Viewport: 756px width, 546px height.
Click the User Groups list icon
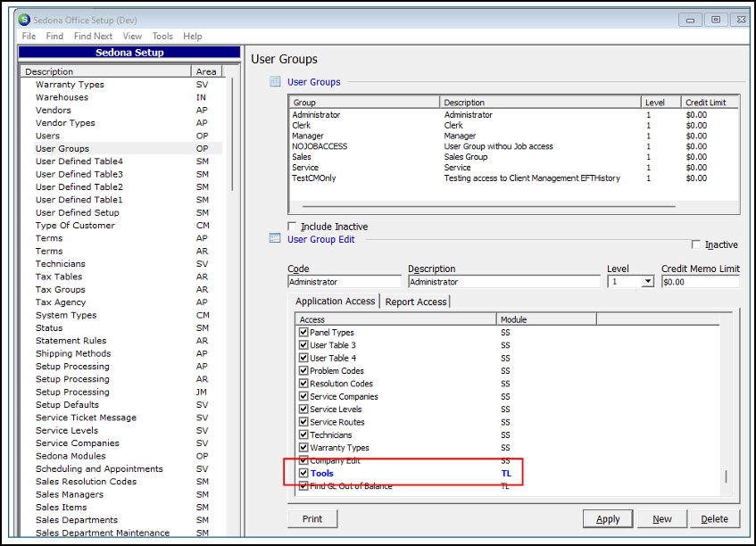[x=275, y=81]
